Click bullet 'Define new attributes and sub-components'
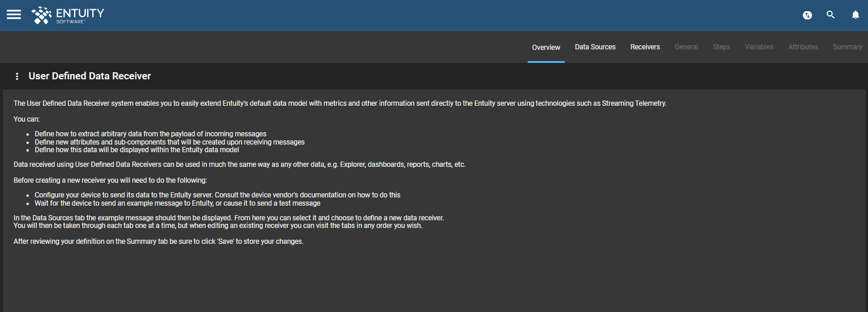868x312 pixels. [x=169, y=142]
